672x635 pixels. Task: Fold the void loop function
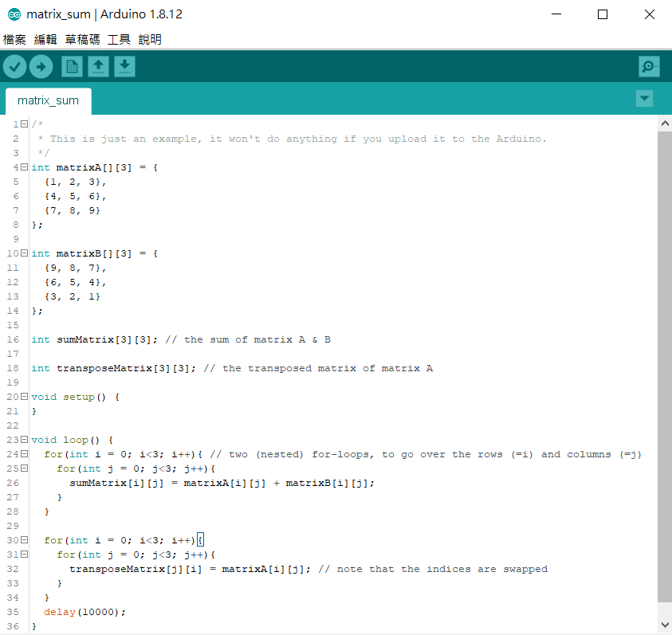(x=24, y=440)
